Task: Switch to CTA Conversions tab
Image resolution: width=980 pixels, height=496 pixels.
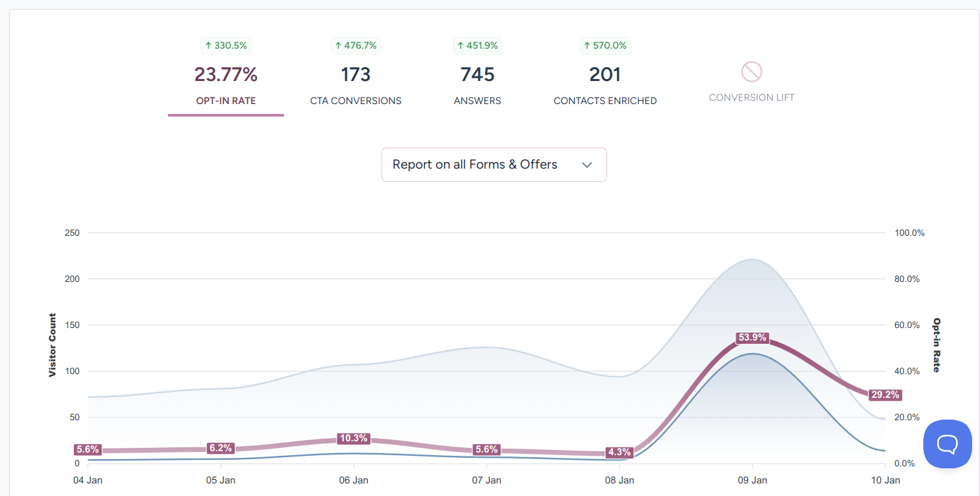Action: click(356, 101)
